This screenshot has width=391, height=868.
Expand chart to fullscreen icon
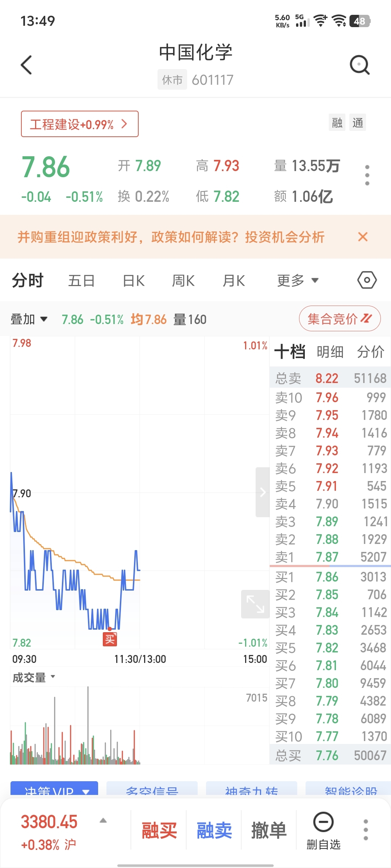click(255, 604)
